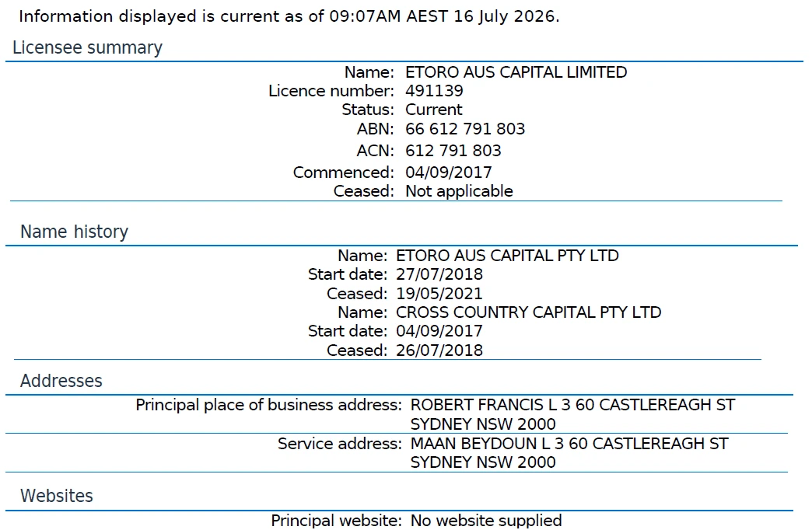Select the principal place of business address text
Image resolution: width=812 pixels, height=530 pixels.
point(572,414)
